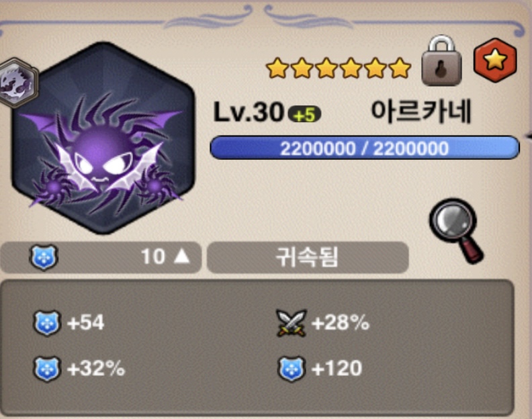This screenshot has height=419, width=532.
Task: Tap the Lv.30 level label
Action: click(249, 112)
